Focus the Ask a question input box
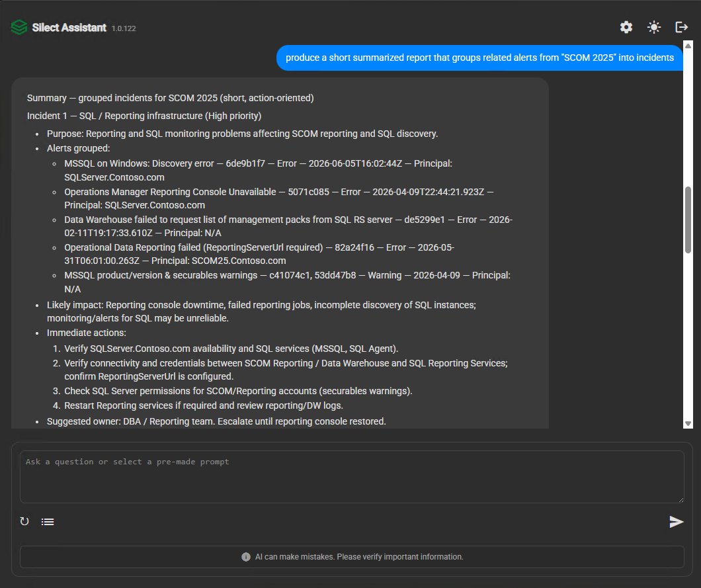701x588 pixels. tap(352, 477)
